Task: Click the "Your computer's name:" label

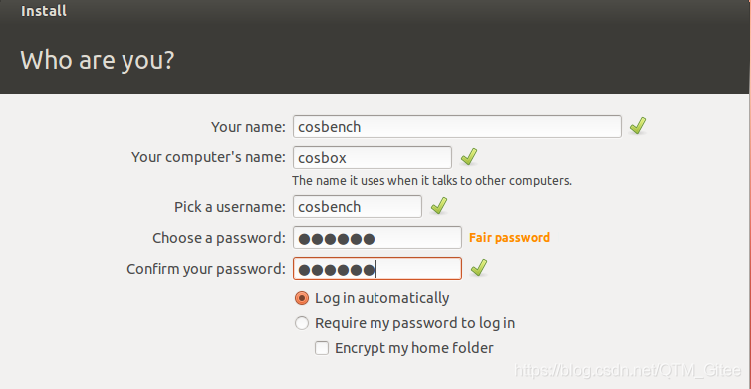Action: coord(208,157)
